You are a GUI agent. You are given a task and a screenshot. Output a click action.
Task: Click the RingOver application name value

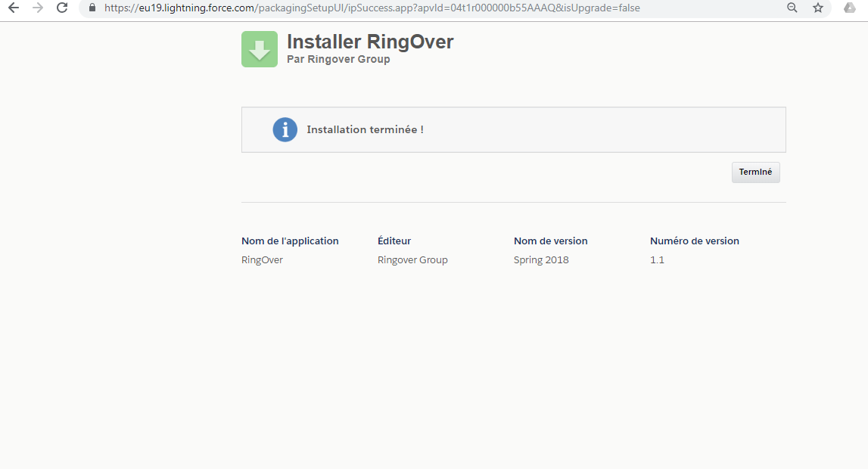pos(262,260)
